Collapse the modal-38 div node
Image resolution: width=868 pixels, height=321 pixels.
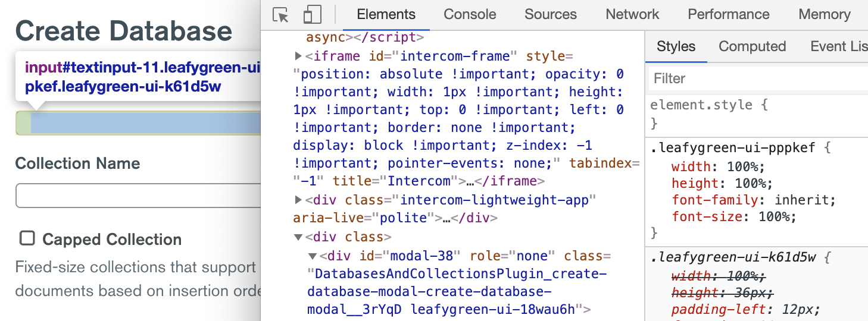point(312,256)
